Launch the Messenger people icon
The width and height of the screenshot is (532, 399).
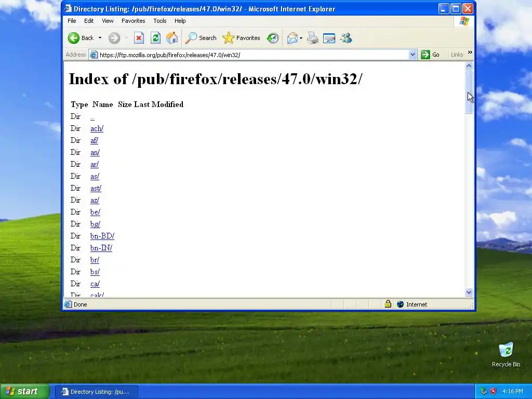[x=347, y=38]
